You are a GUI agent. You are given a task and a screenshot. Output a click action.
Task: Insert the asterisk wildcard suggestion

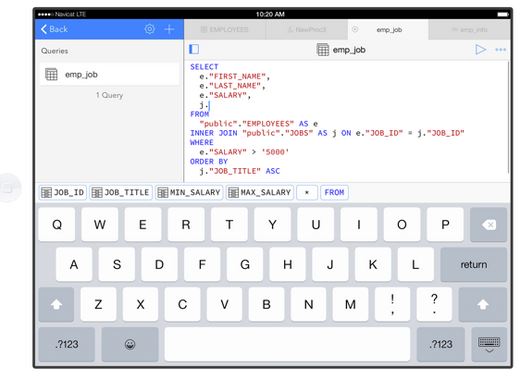point(307,193)
